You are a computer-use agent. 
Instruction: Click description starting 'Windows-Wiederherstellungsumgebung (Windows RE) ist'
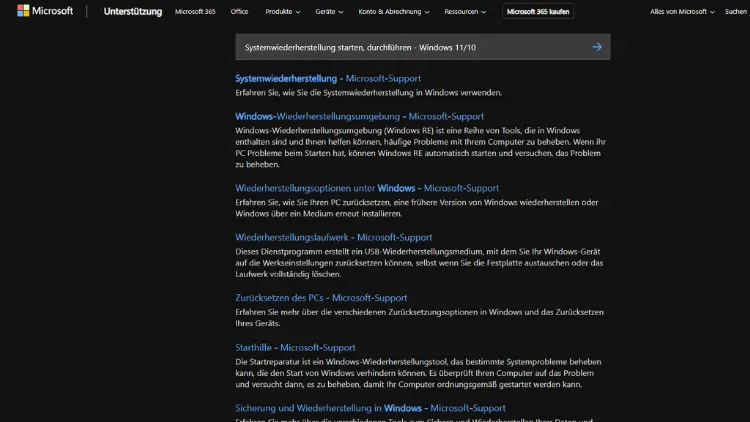tap(420, 147)
